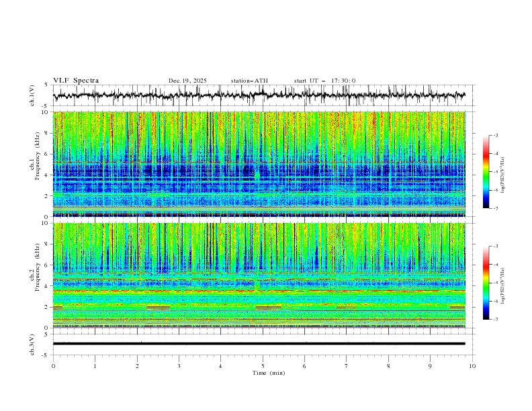The height and width of the screenshot is (411, 532).
Task: Click the time axis tick '7'
Action: 347,366
